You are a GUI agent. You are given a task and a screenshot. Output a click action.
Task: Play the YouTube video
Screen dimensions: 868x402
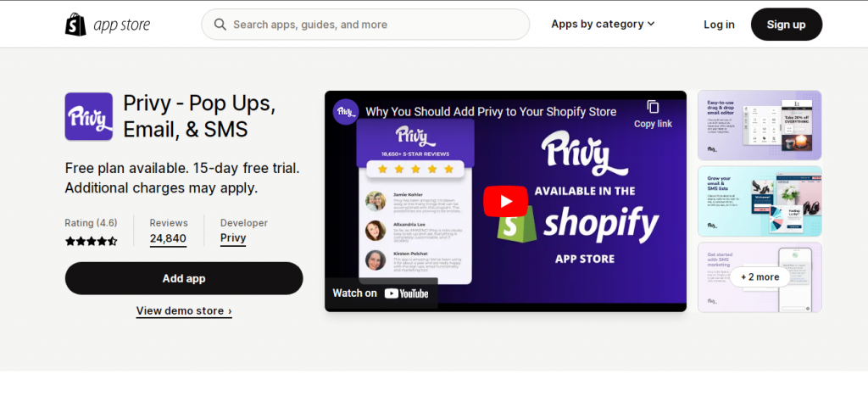[x=505, y=201]
